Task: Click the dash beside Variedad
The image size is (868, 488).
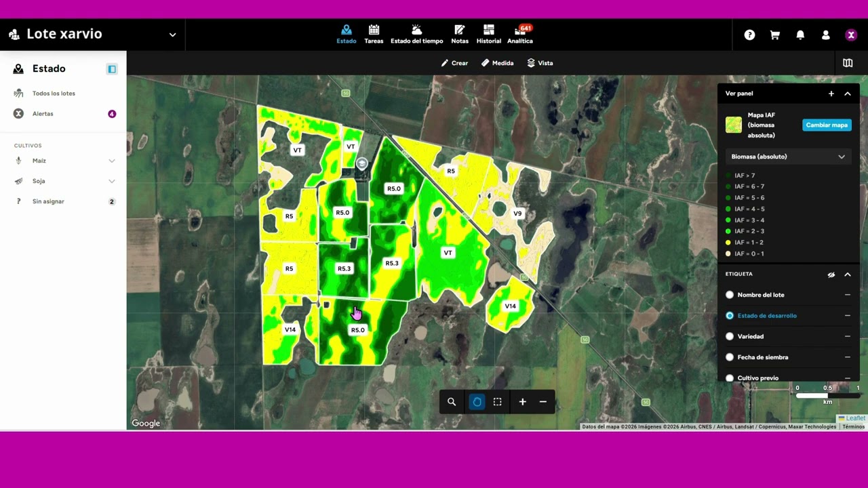Action: (848, 336)
